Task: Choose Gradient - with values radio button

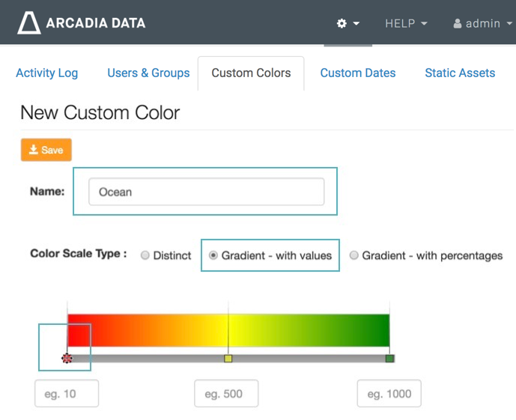Action: (x=213, y=255)
